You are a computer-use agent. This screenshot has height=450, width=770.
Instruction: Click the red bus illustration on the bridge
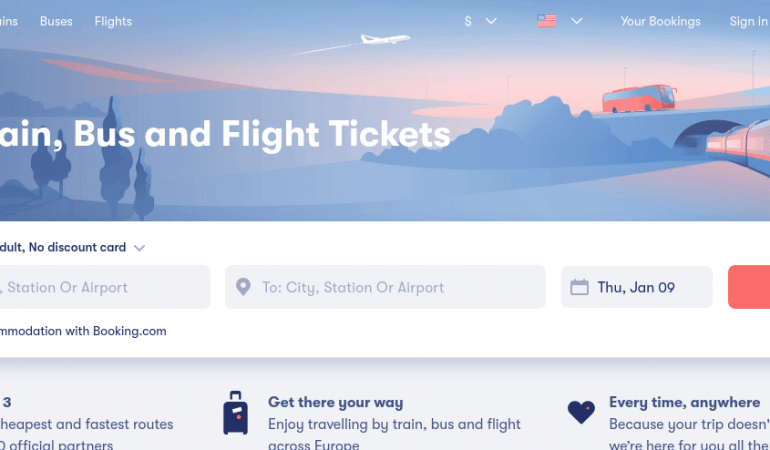(638, 99)
